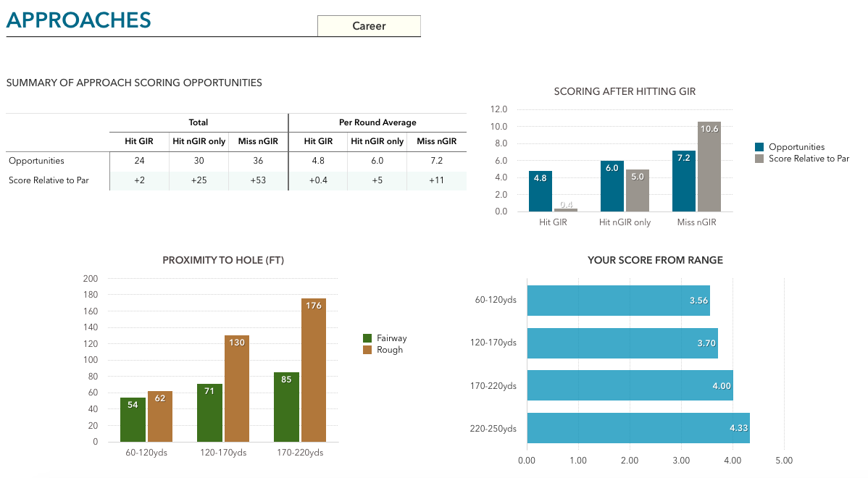868x478 pixels.
Task: Click the APPROACHES page heading
Action: coord(79,20)
